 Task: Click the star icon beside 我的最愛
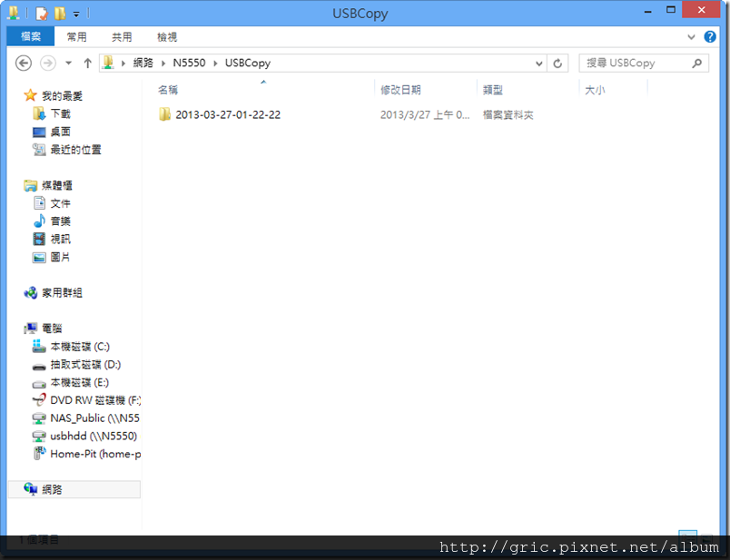click(x=30, y=95)
